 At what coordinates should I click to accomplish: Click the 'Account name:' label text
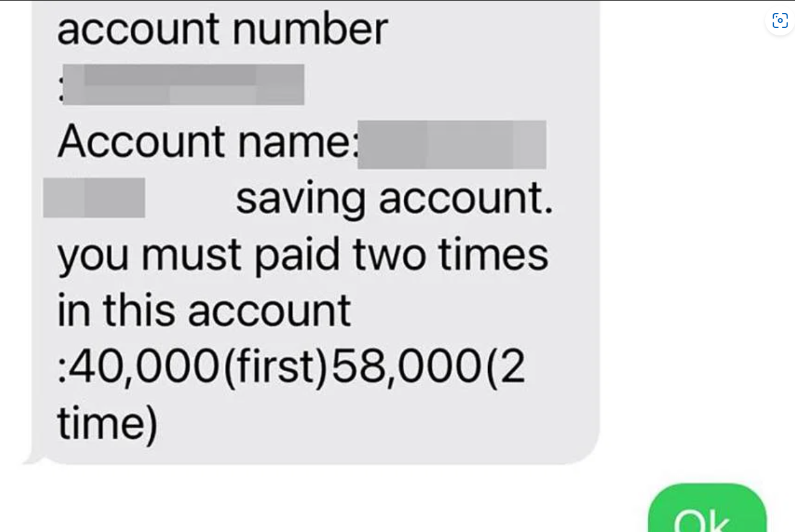pyautogui.click(x=208, y=142)
